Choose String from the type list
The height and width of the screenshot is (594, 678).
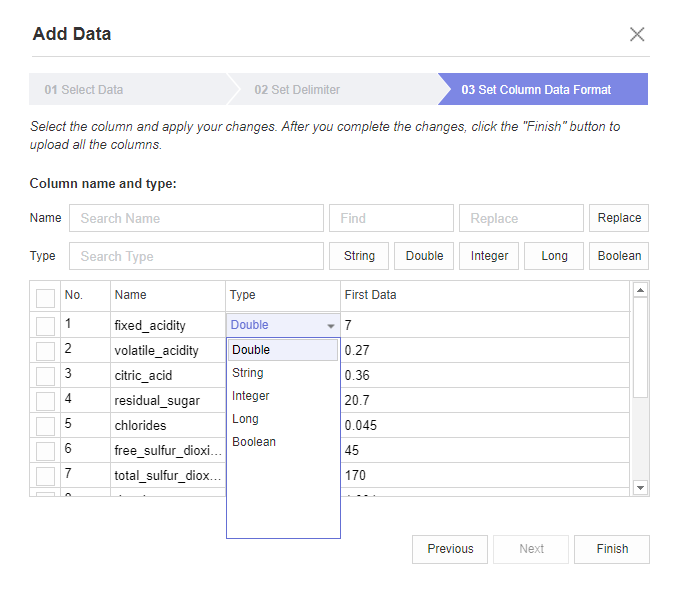[x=248, y=373]
